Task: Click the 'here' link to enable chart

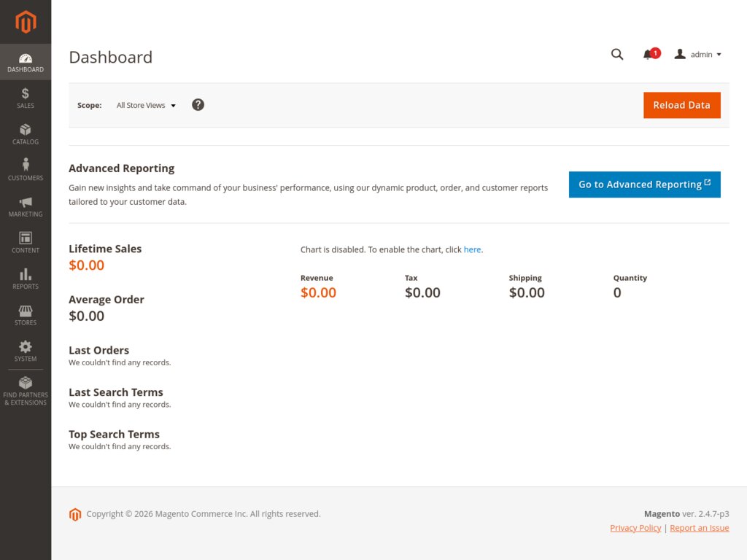Action: [472, 249]
